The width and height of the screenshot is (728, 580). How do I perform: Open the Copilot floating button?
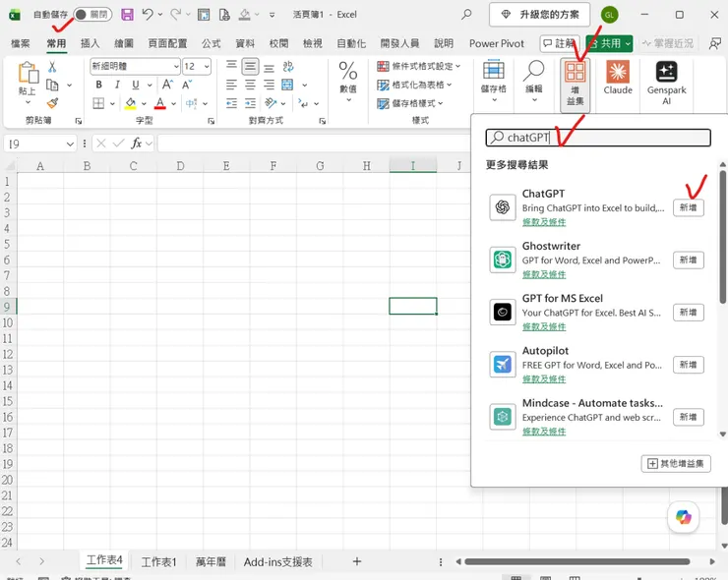click(683, 516)
